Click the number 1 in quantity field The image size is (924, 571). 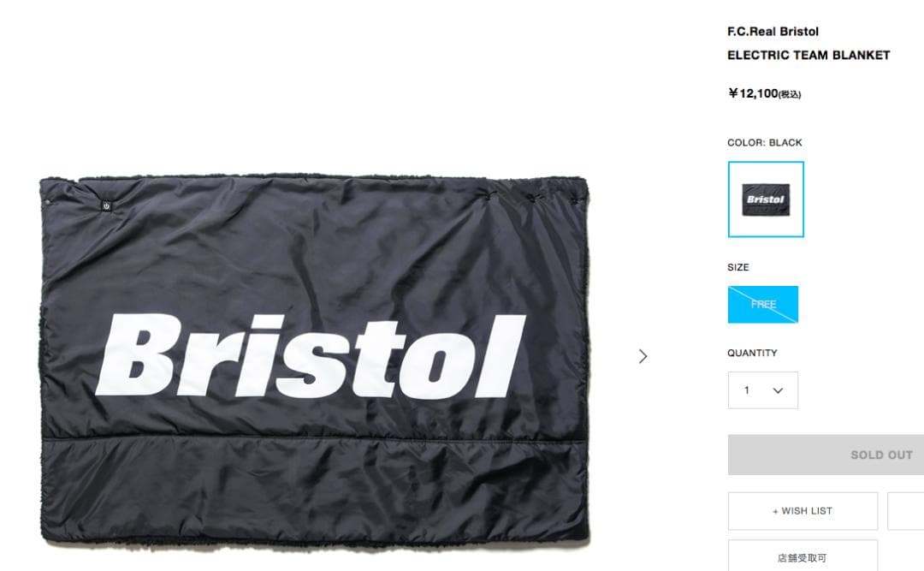(747, 390)
